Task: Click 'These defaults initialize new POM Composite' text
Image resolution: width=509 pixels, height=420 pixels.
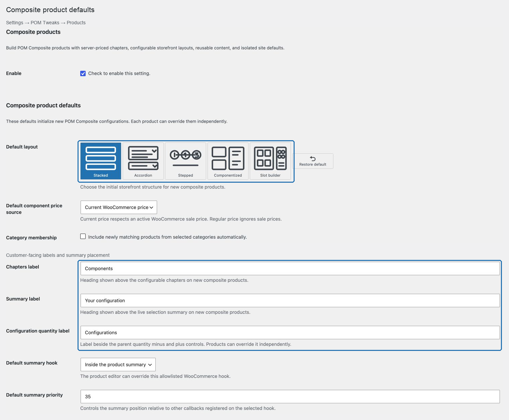Action: click(x=117, y=121)
